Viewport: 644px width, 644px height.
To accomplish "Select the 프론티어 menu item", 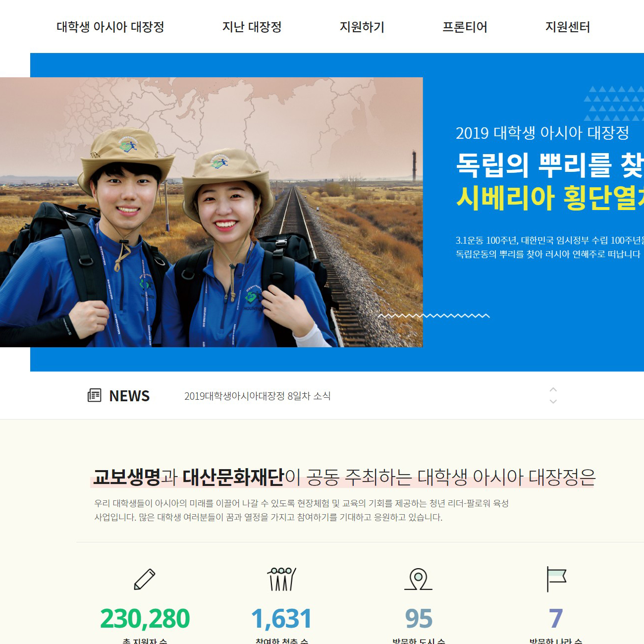I will (465, 27).
